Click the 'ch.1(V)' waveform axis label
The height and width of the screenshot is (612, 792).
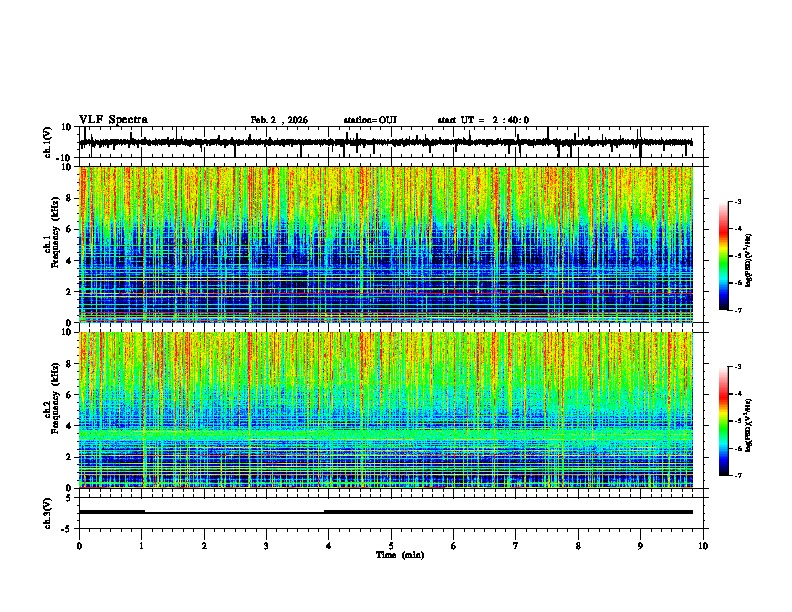point(48,142)
